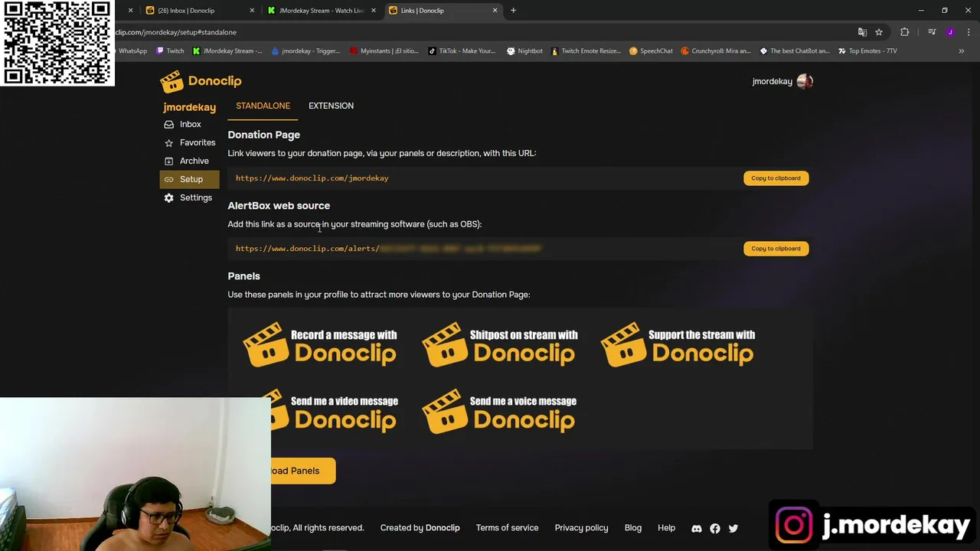Open the WhatsApp bookmark
Viewport: 980px width, 551px height.
coord(131,51)
